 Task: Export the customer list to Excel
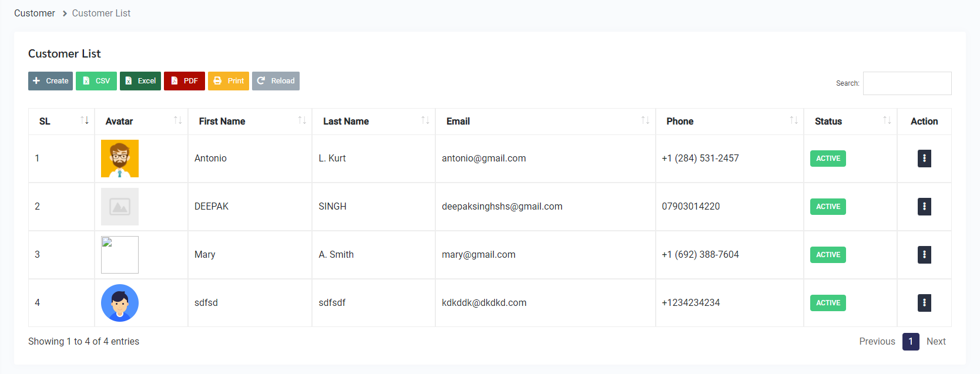(140, 81)
